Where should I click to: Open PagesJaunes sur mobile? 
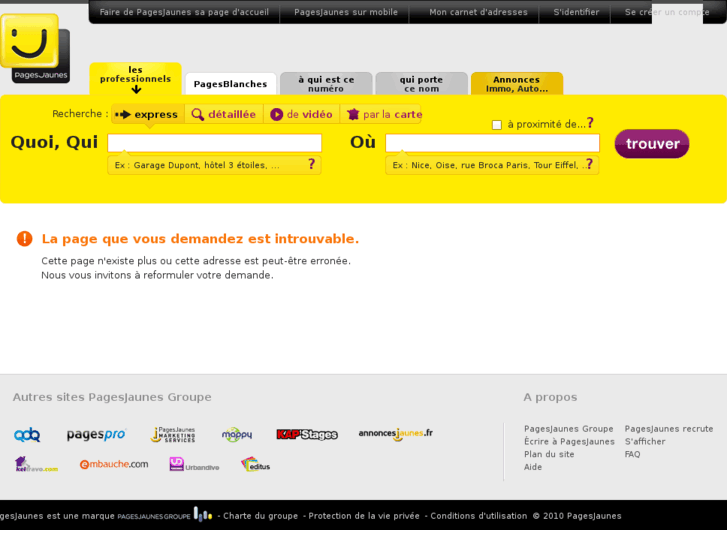pyautogui.click(x=346, y=12)
